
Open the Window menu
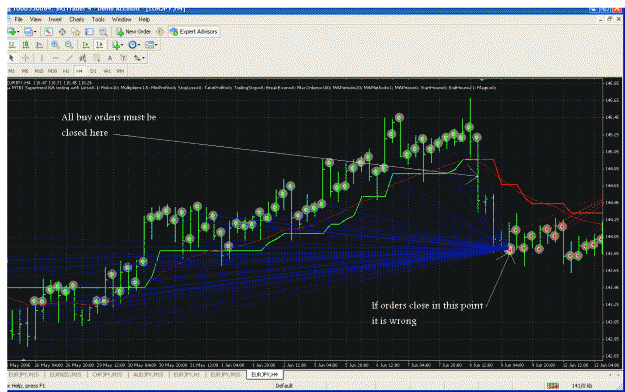pyautogui.click(x=121, y=19)
